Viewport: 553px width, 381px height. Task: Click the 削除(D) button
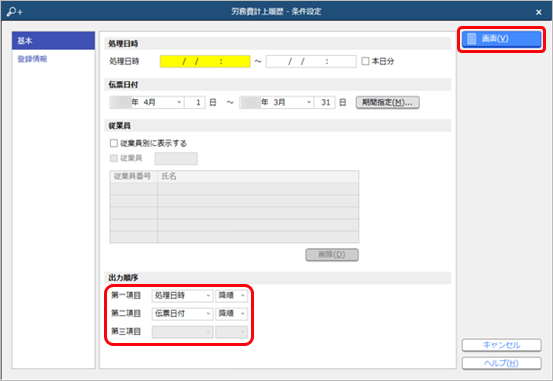[x=332, y=255]
